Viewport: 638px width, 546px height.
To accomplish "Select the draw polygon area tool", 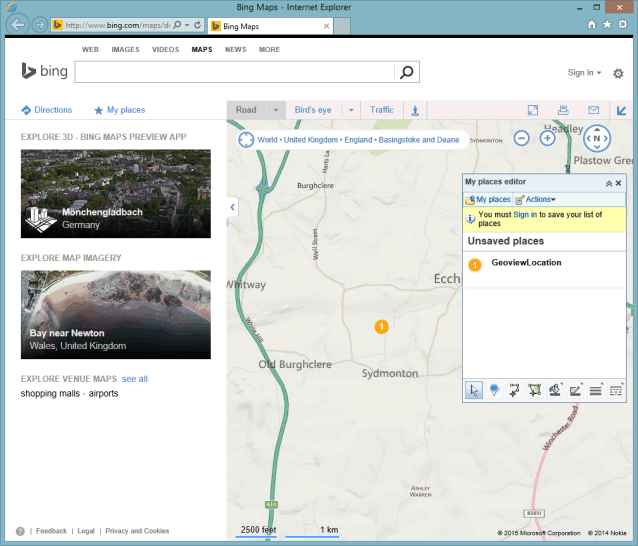I will (x=535, y=390).
